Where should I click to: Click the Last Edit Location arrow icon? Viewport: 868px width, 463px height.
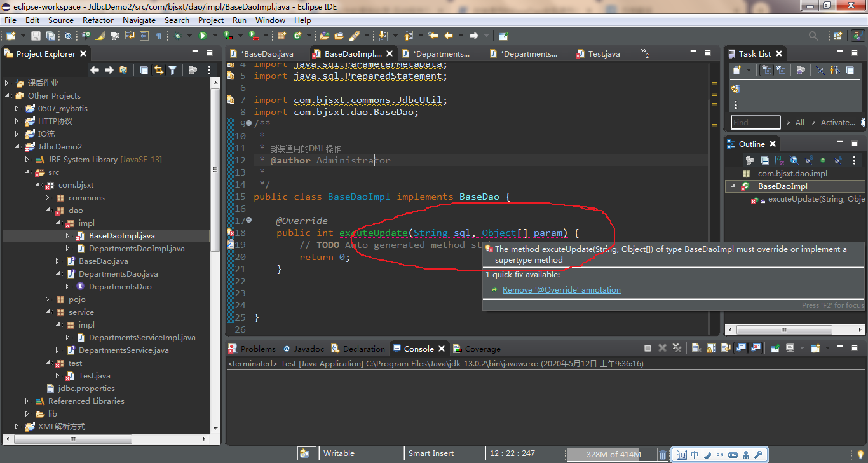coord(433,36)
